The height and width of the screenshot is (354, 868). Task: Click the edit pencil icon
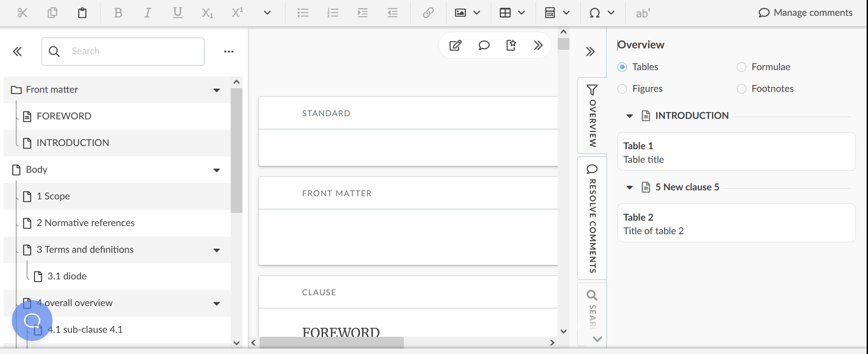[455, 45]
